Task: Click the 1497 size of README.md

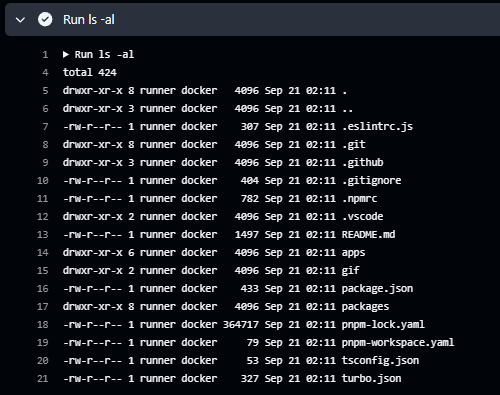Action: click(247, 234)
